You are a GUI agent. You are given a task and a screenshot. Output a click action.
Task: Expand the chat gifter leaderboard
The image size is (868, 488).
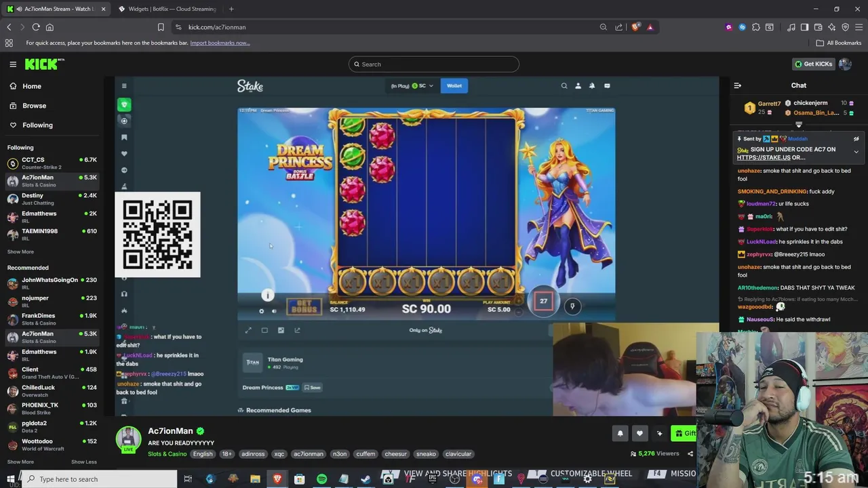pyautogui.click(x=799, y=125)
